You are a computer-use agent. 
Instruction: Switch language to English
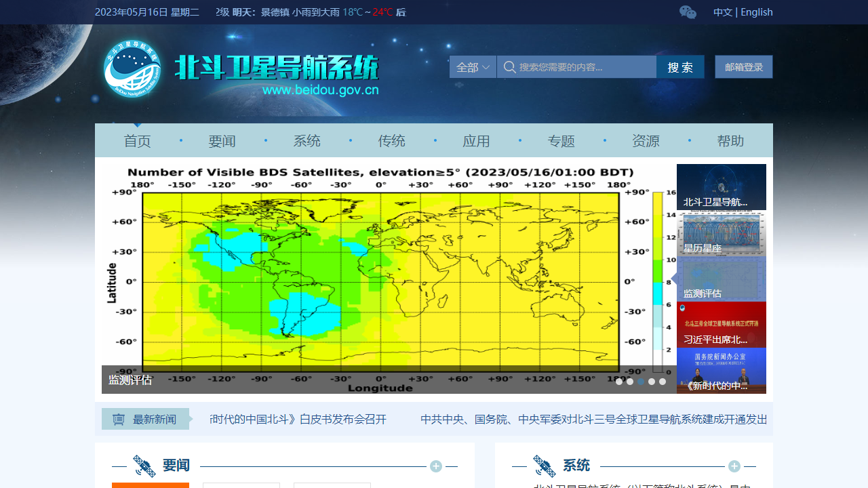pyautogui.click(x=757, y=12)
